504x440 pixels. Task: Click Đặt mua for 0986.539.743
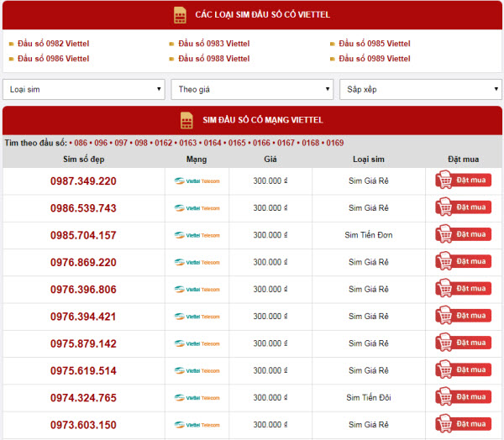[x=463, y=207]
